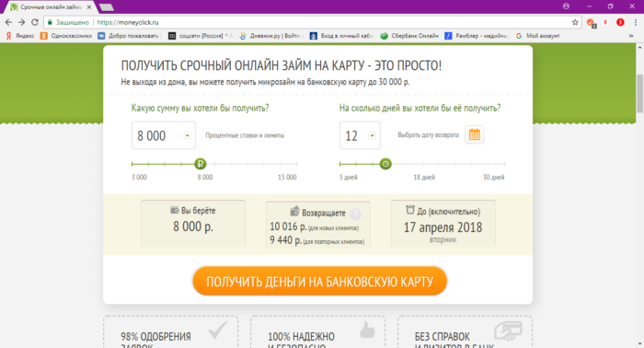The height and width of the screenshot is (348, 644).
Task: Click the vertical page scrollbar thumb
Action: point(640,93)
